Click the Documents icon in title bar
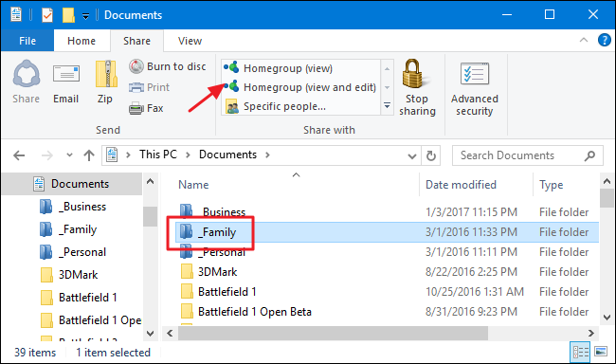 pos(16,14)
